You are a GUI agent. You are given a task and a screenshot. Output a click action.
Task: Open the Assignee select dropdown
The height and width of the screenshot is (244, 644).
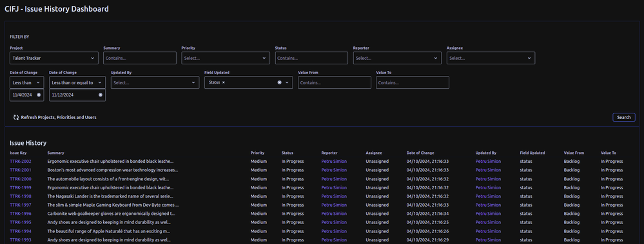[x=491, y=58]
